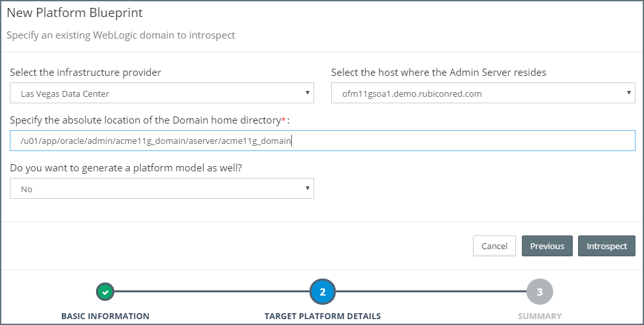The image size is (644, 325).
Task: Go back with the Previous button
Action: 547,246
